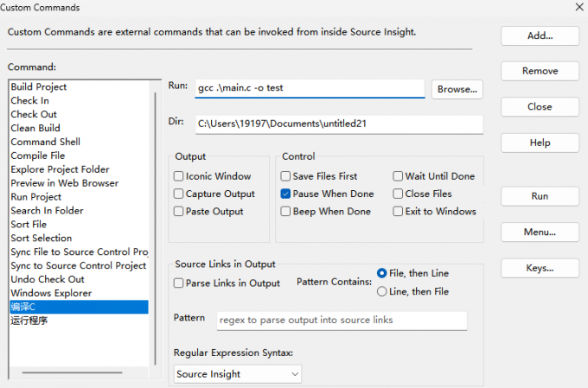The image size is (588, 388).
Task: Pick Compile File from the command list
Action: tap(38, 156)
